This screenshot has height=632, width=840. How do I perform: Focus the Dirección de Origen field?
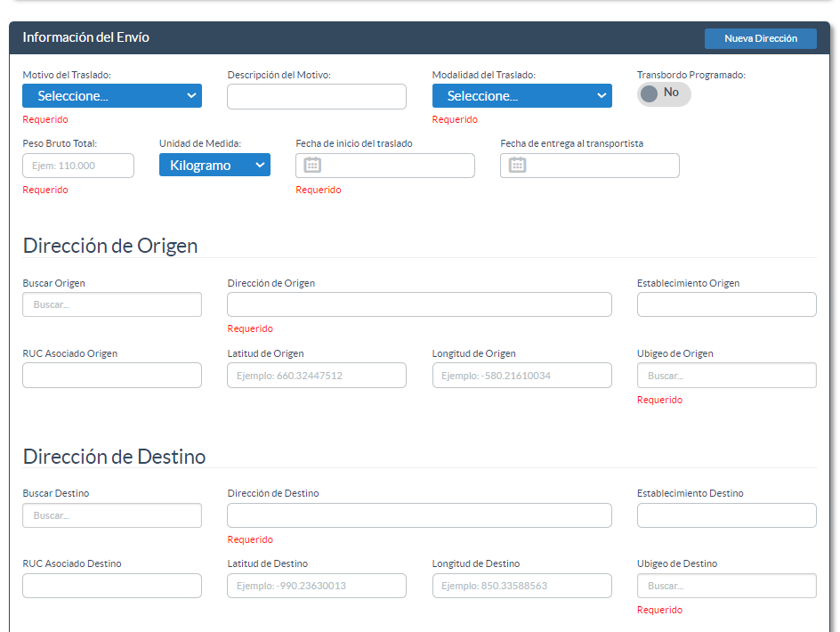pyautogui.click(x=419, y=304)
